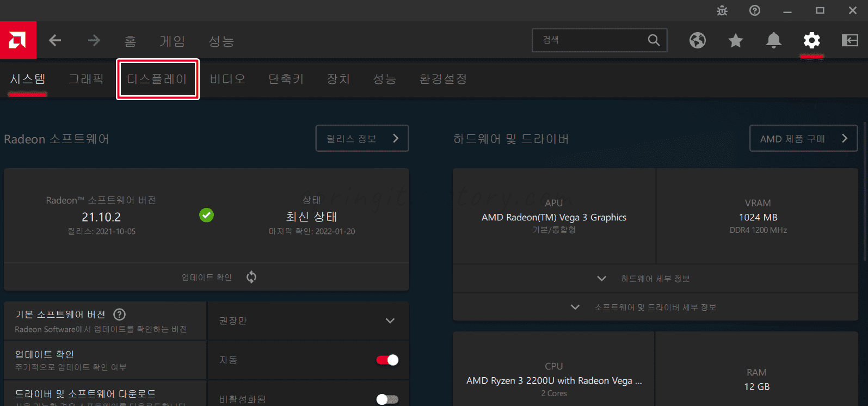Click the 최신 상태 status text

click(x=312, y=217)
